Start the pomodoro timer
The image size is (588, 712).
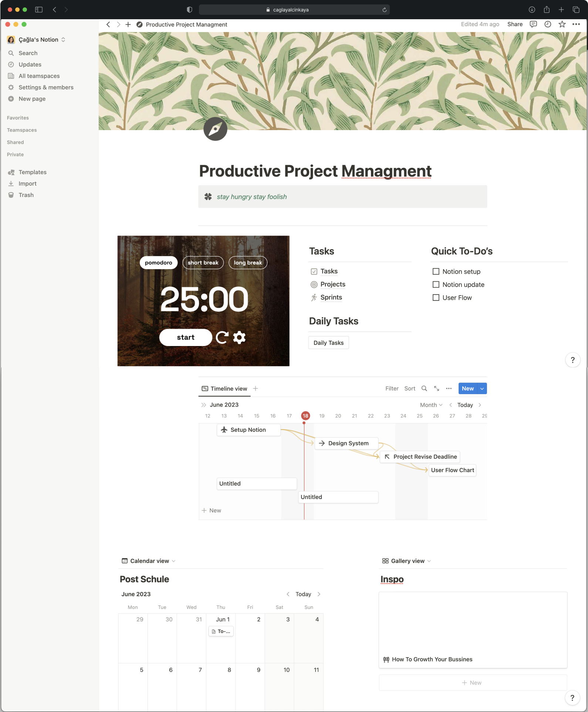[x=186, y=338]
